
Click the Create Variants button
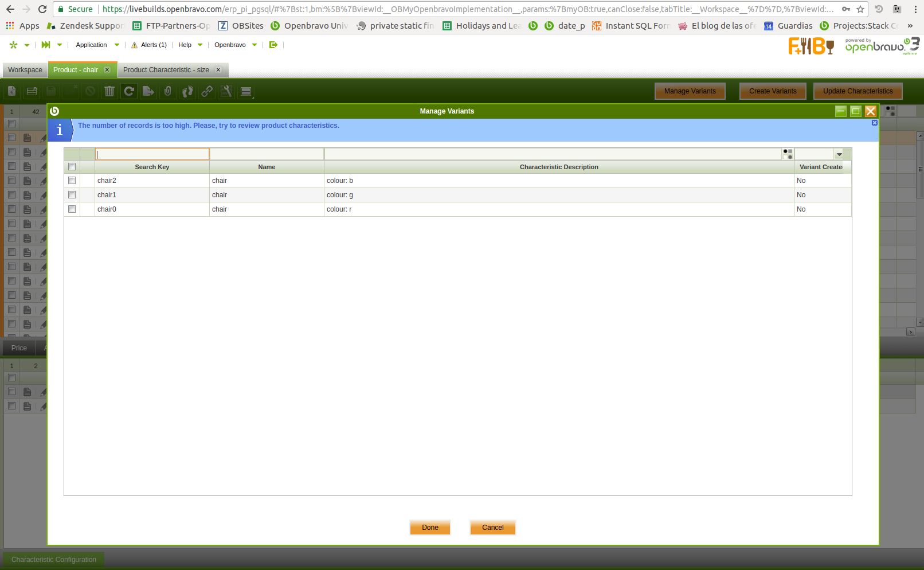point(773,91)
